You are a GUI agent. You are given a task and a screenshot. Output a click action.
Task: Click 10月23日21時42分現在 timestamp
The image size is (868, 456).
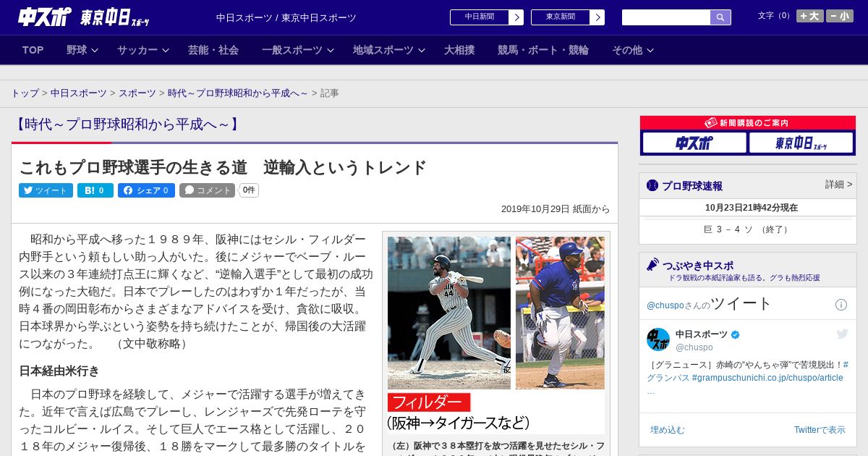[x=752, y=208]
